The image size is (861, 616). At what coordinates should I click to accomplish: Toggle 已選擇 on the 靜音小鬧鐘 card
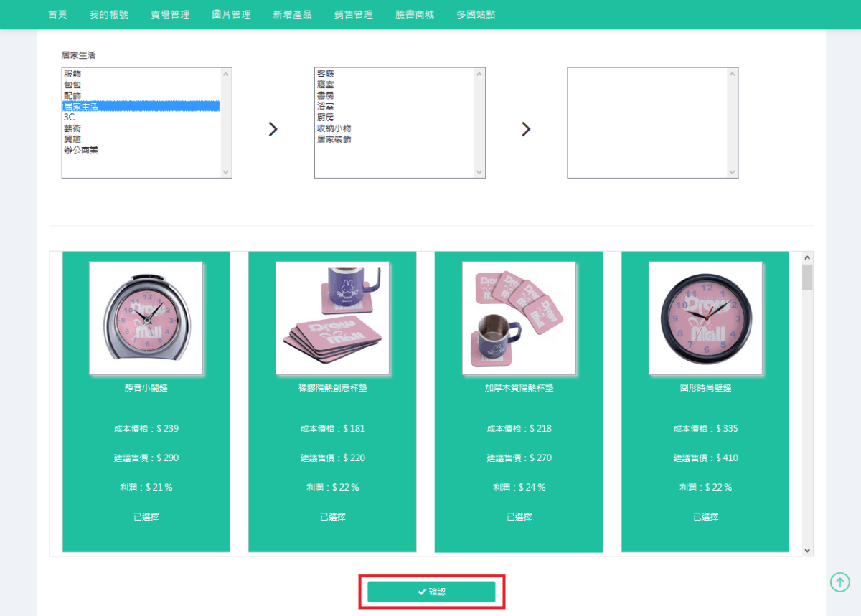click(146, 516)
